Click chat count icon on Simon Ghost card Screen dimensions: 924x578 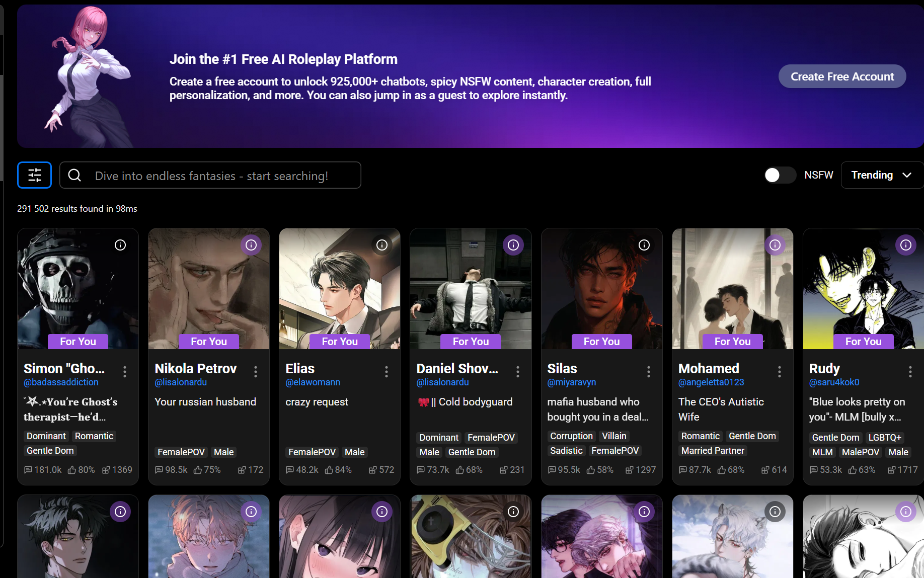[x=28, y=470]
